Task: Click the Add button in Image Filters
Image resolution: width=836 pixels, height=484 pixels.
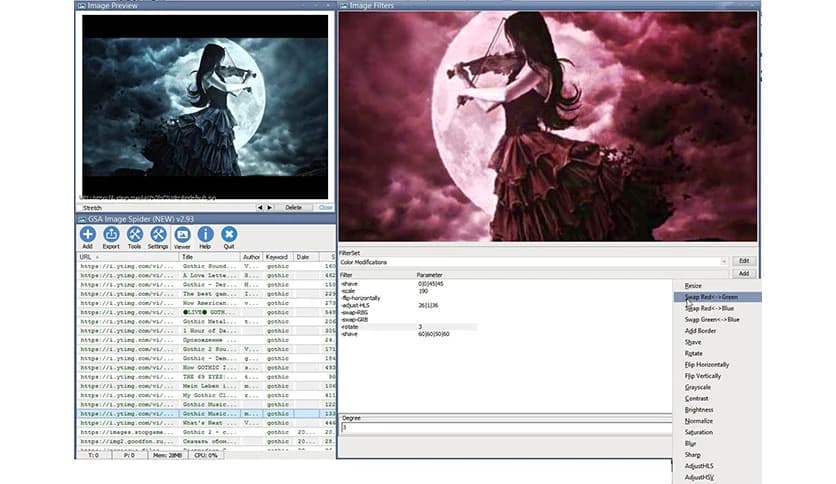Action: [x=744, y=273]
